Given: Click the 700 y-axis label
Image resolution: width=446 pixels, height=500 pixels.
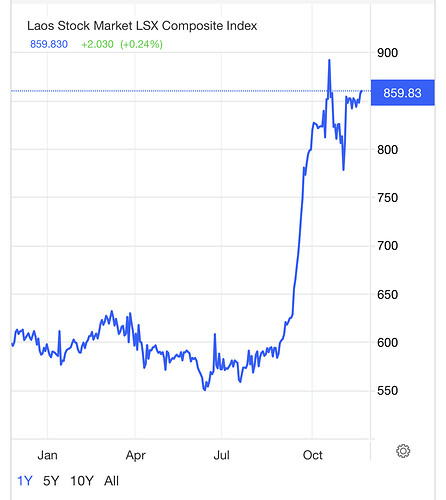Looking at the screenshot, I should (x=387, y=246).
